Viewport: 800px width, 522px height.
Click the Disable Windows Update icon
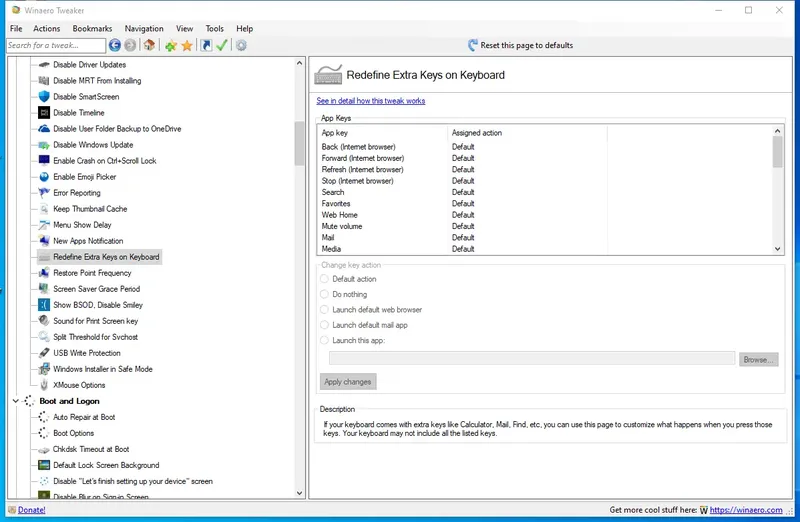click(x=44, y=145)
